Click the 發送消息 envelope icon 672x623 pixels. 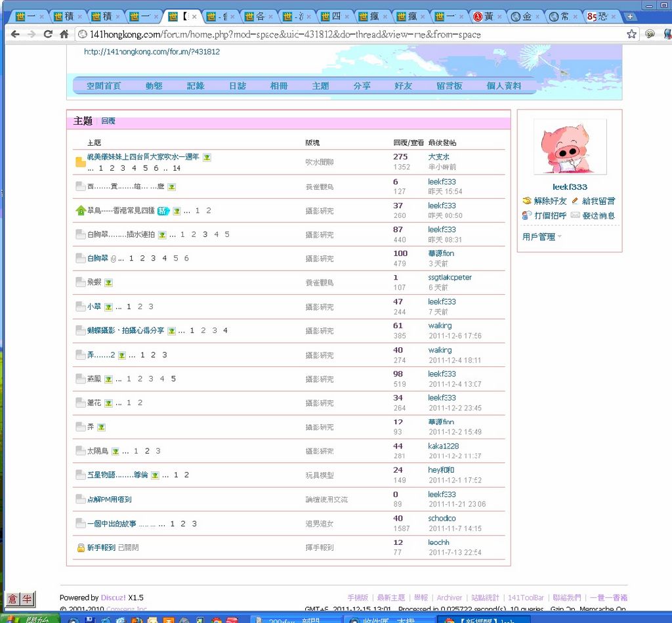coord(575,215)
